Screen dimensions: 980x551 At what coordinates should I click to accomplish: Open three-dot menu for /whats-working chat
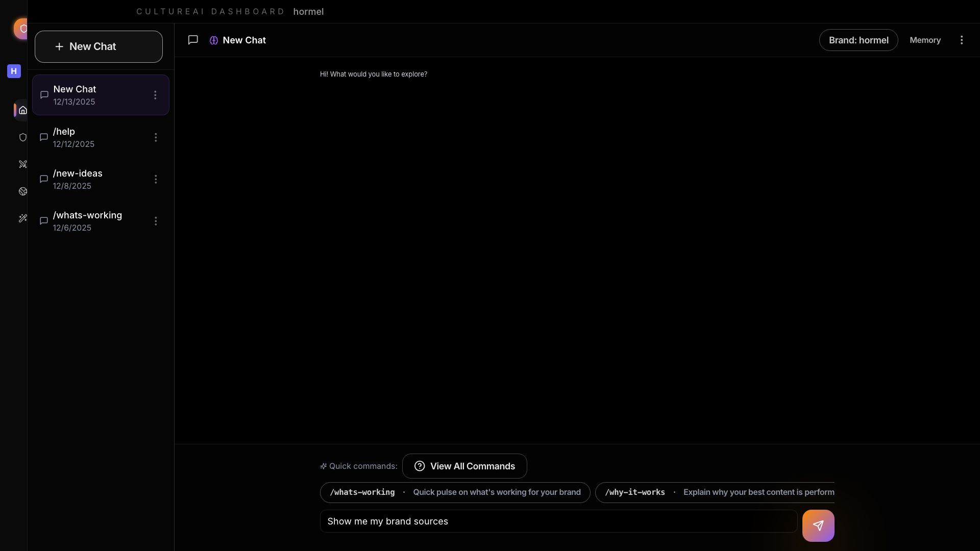point(156,221)
